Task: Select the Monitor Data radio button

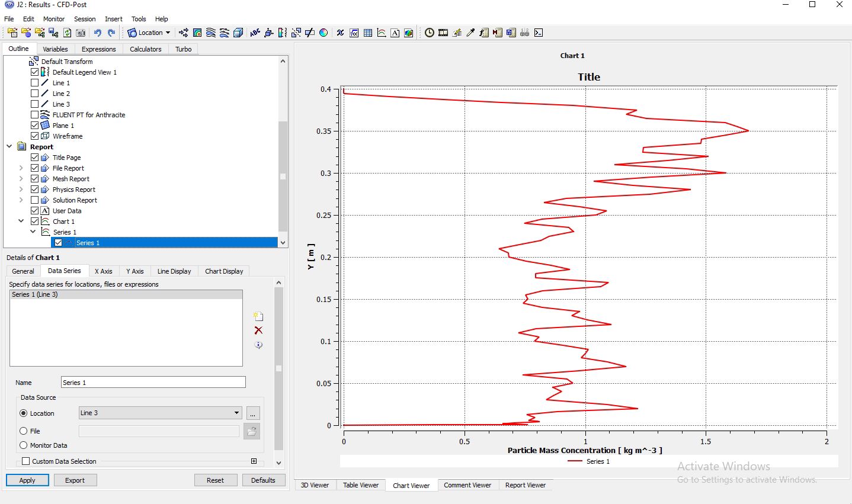Action: pos(24,445)
